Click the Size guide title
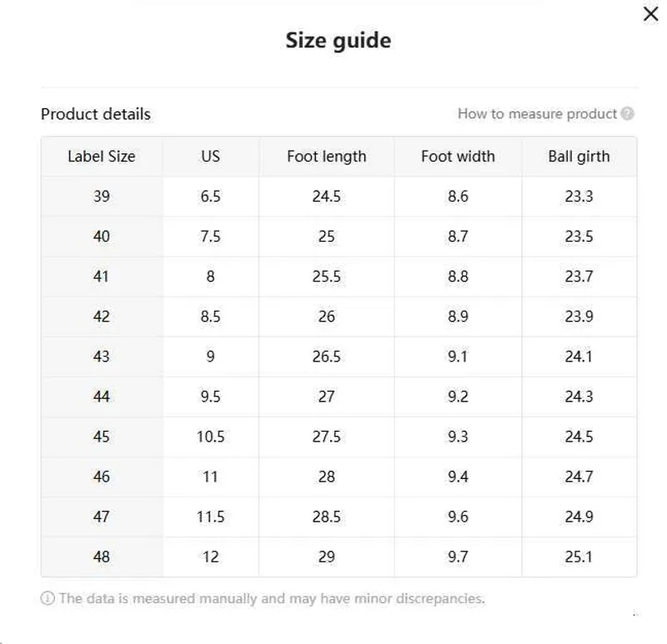This screenshot has width=667, height=644. [x=339, y=41]
